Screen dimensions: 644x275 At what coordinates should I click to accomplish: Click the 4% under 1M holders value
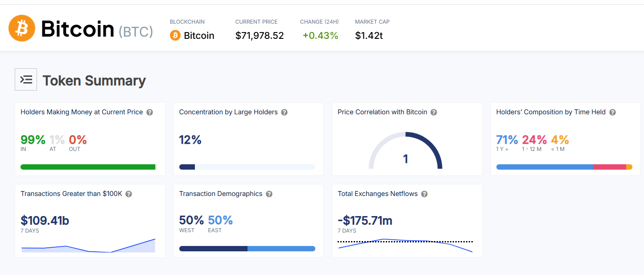point(560,140)
